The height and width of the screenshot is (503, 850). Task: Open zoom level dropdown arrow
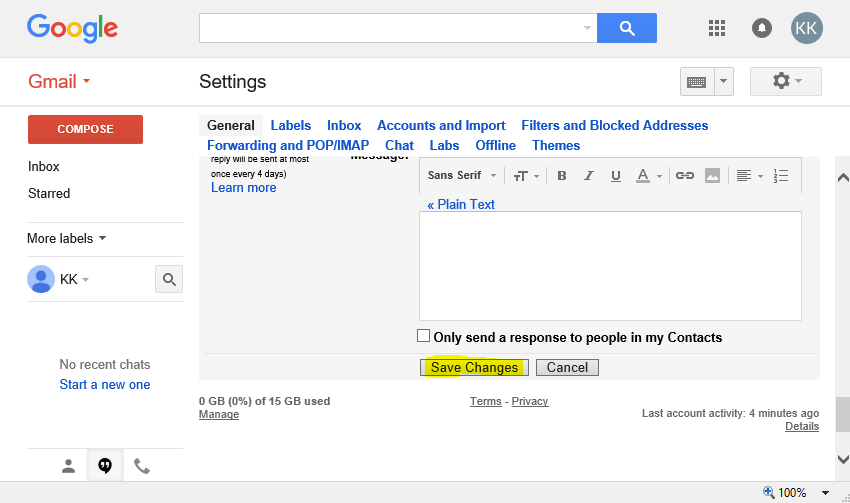click(x=825, y=493)
